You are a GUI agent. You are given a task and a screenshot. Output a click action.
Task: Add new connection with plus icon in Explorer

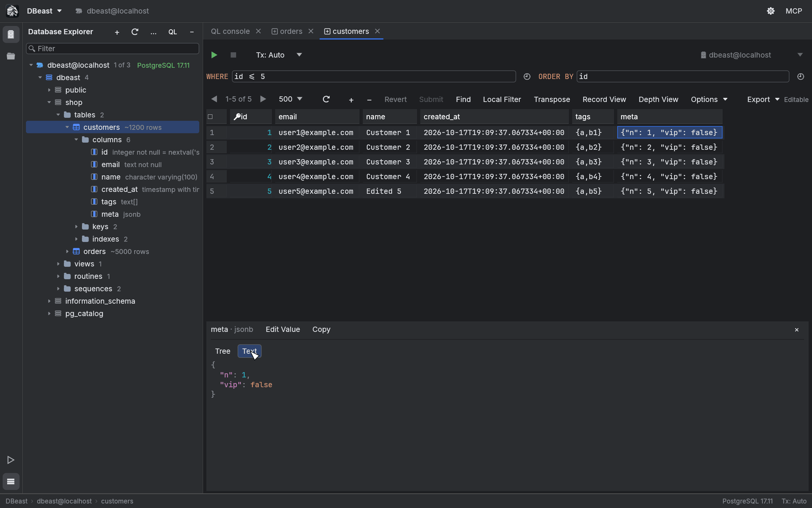[x=117, y=32]
